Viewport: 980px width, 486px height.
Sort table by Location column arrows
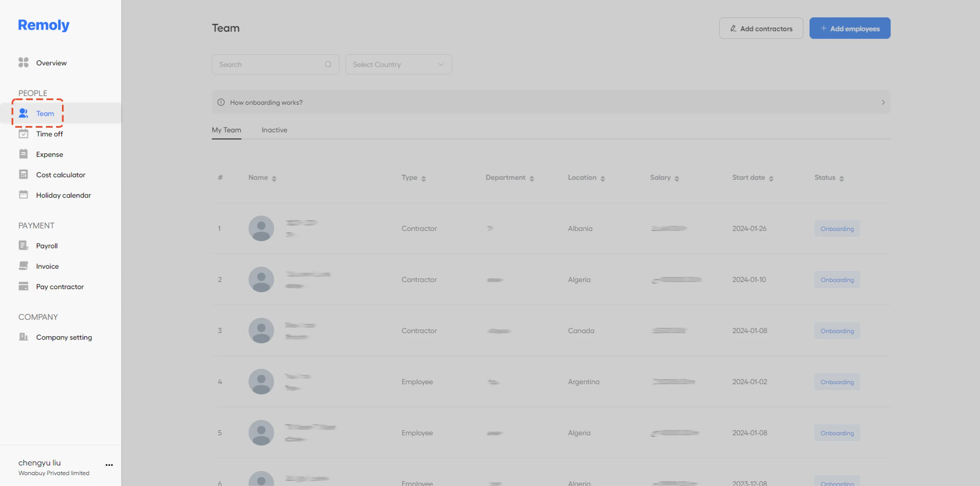click(x=603, y=178)
